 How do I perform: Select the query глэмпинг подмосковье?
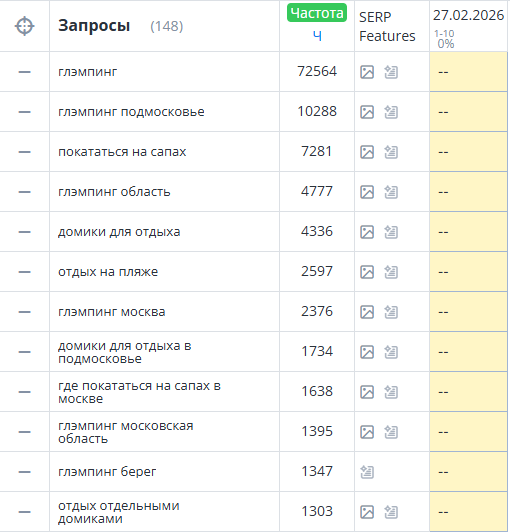click(131, 112)
